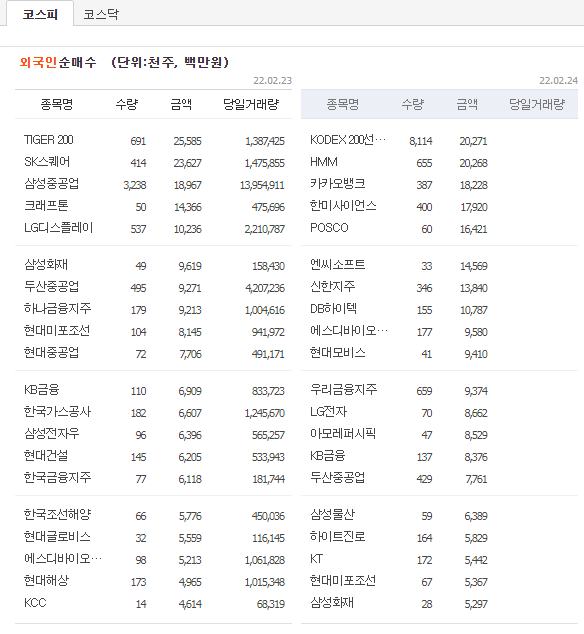
Task: Click KB금융 in the 22.02.24 list
Action: coord(328,455)
